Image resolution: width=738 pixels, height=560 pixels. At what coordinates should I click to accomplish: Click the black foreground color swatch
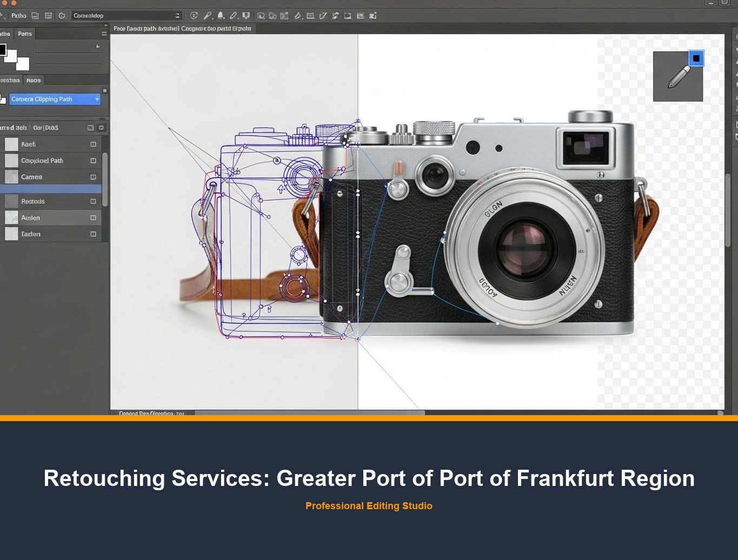pyautogui.click(x=4, y=50)
